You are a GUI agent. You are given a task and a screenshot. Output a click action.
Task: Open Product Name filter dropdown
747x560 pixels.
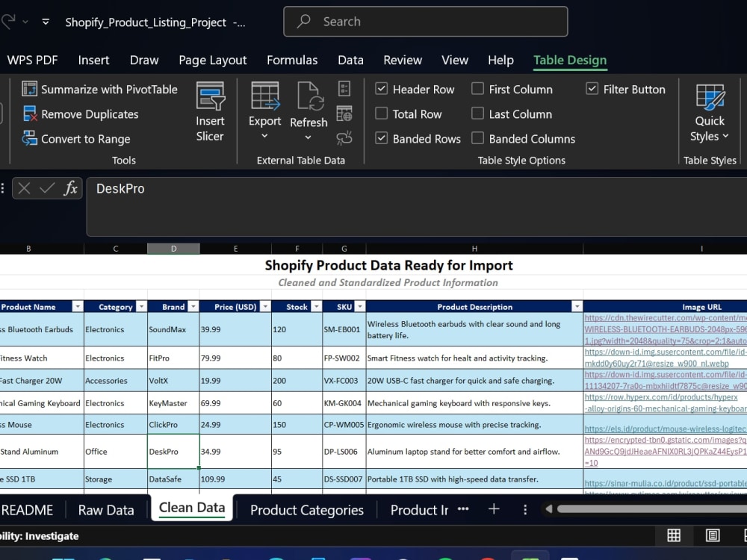click(77, 307)
